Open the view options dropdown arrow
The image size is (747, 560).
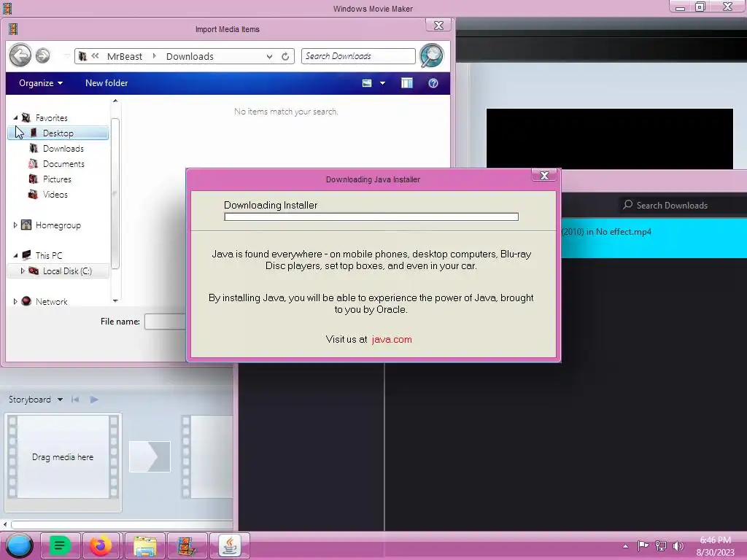tap(382, 83)
